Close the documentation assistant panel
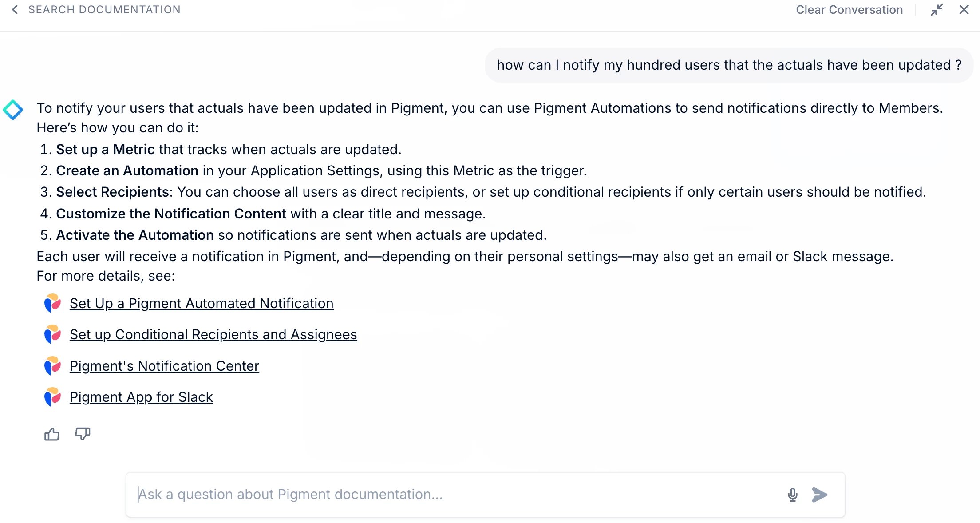 (964, 10)
